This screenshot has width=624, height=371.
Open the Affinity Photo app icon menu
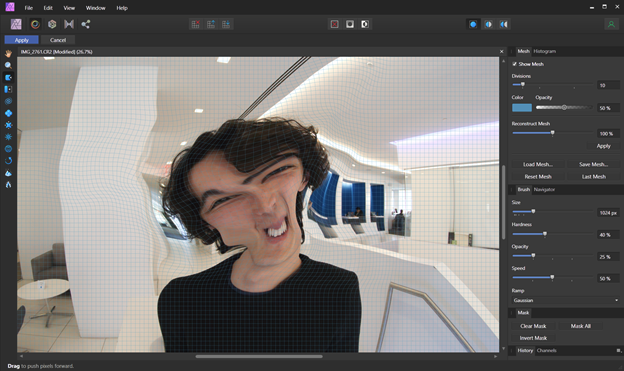(10, 7)
